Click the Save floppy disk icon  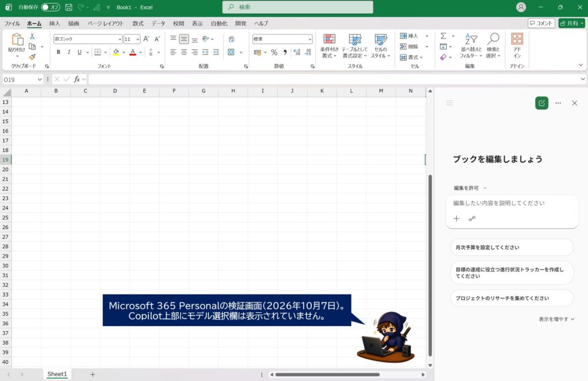[x=69, y=7]
